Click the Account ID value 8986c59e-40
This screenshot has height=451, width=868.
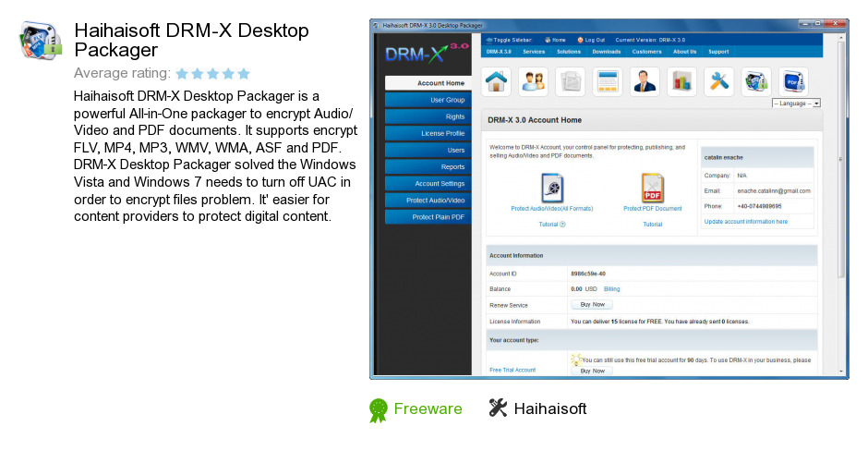click(588, 274)
